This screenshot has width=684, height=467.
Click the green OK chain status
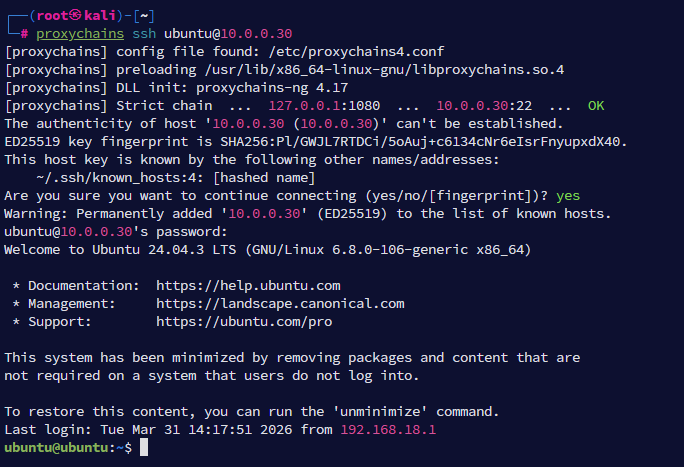pos(596,105)
